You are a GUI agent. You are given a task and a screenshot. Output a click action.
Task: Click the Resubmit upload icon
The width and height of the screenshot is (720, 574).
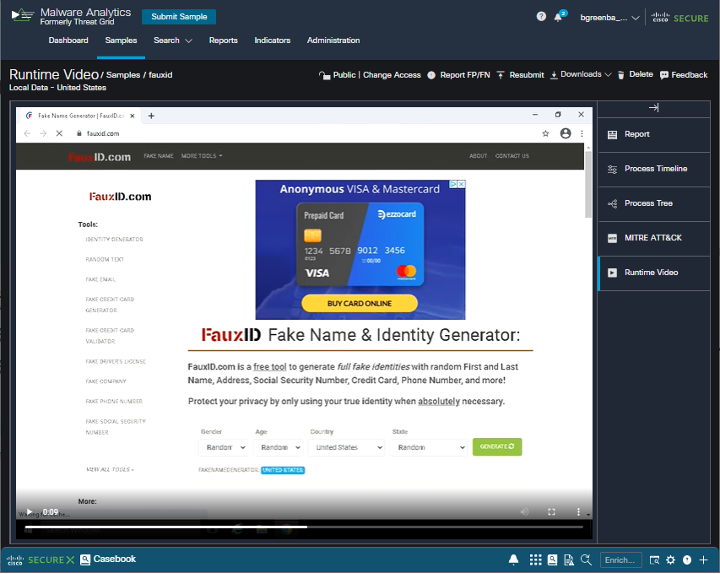coord(501,75)
